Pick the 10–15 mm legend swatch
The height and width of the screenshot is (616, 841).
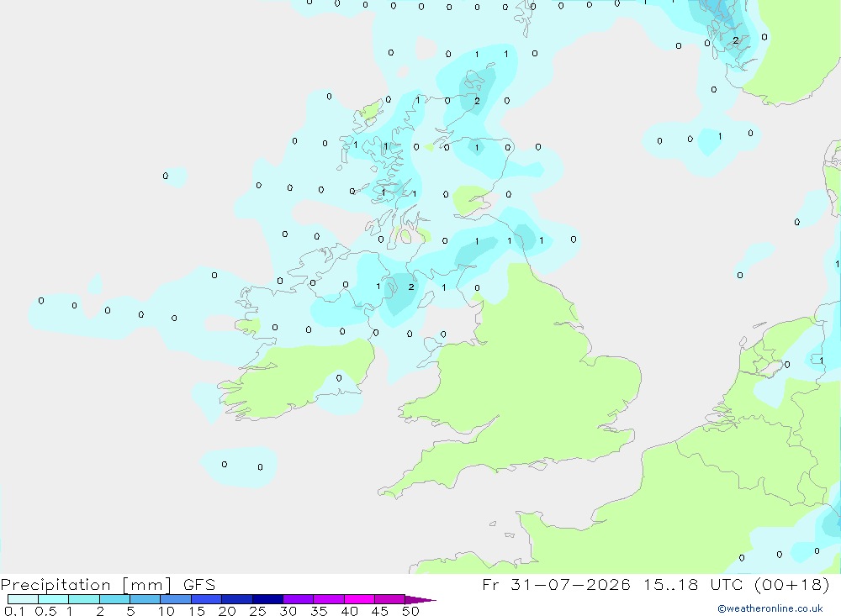point(176,599)
